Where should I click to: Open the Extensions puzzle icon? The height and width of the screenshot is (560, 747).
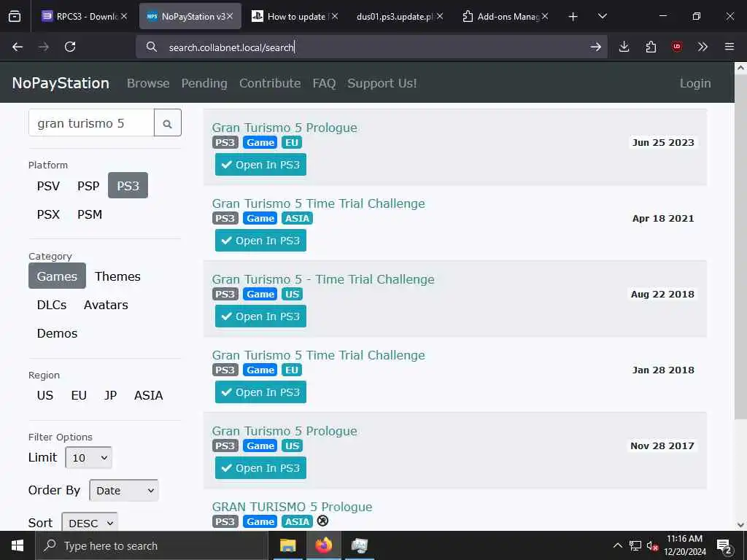[x=651, y=47]
